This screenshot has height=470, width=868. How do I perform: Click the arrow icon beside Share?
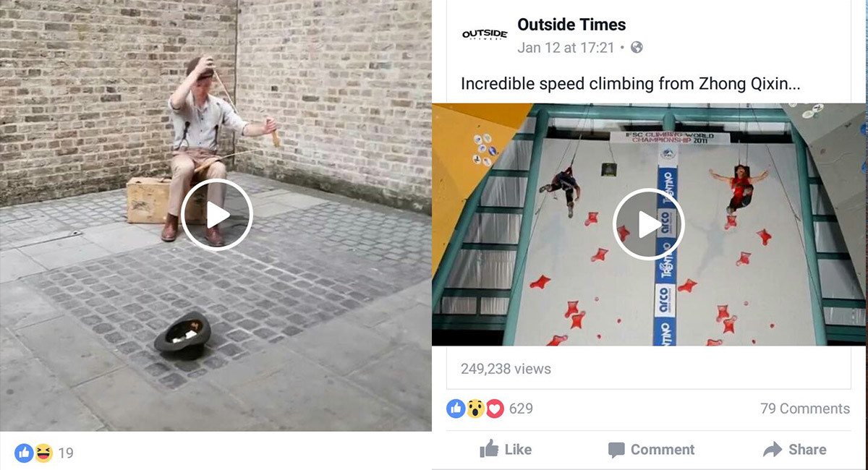click(773, 450)
